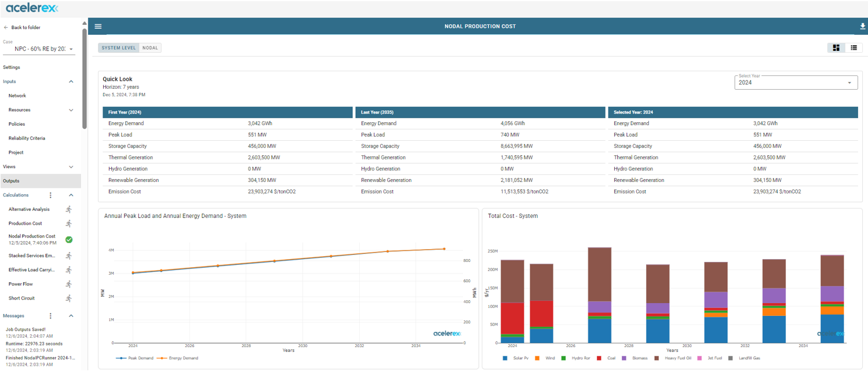Open the hamburger menu icon
This screenshot has height=379, width=868.
click(x=98, y=26)
